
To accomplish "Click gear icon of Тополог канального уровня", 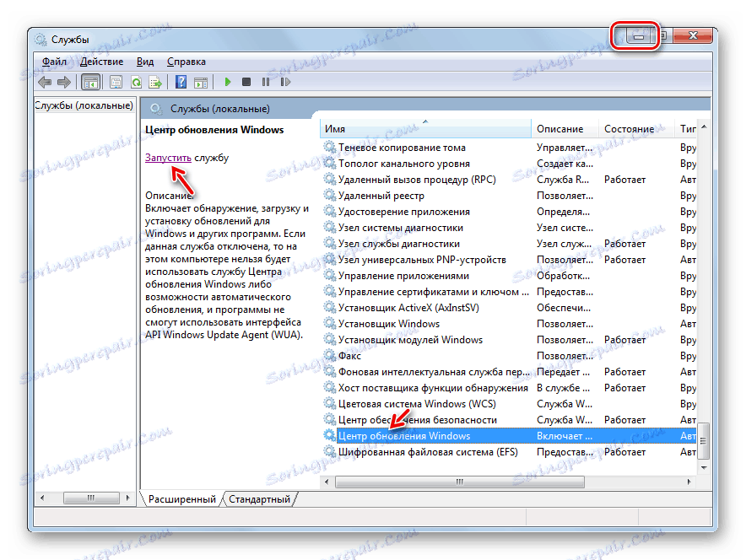I will tap(330, 163).
